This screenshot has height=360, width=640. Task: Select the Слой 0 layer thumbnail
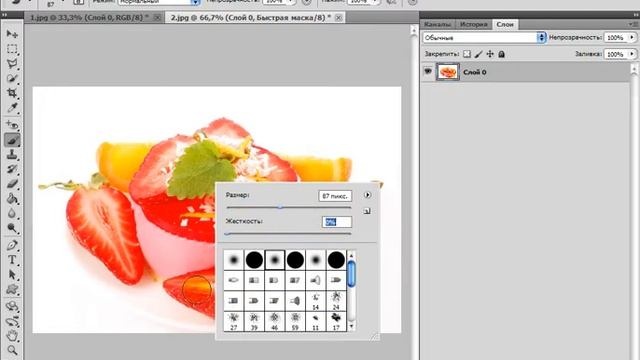448,72
